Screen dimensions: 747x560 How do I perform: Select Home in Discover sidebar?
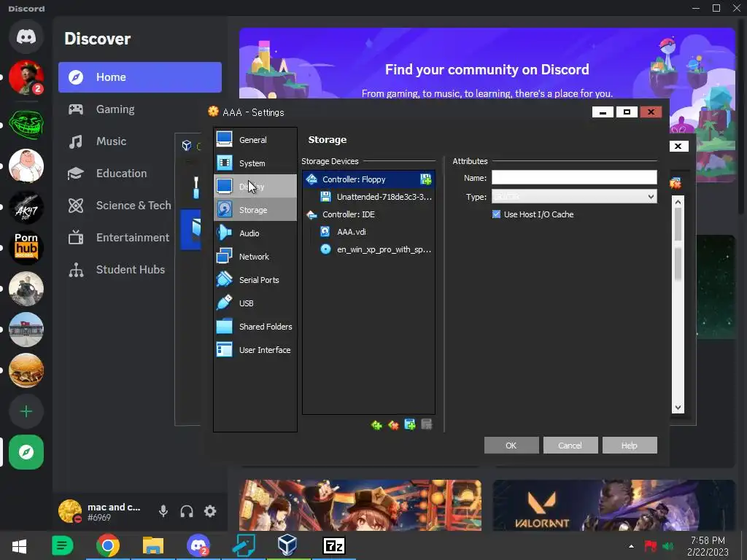pyautogui.click(x=140, y=77)
